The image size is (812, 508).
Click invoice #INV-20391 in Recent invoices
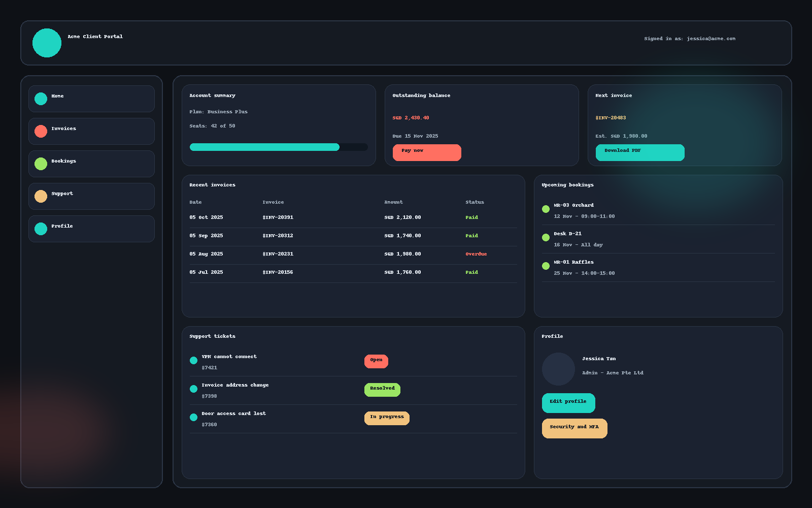point(278,217)
